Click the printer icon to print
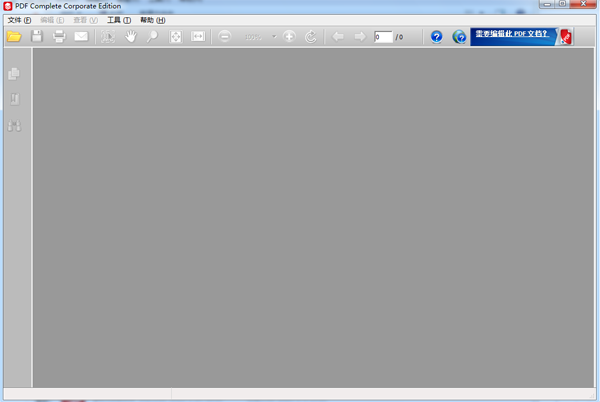The image size is (600, 402). tap(59, 37)
